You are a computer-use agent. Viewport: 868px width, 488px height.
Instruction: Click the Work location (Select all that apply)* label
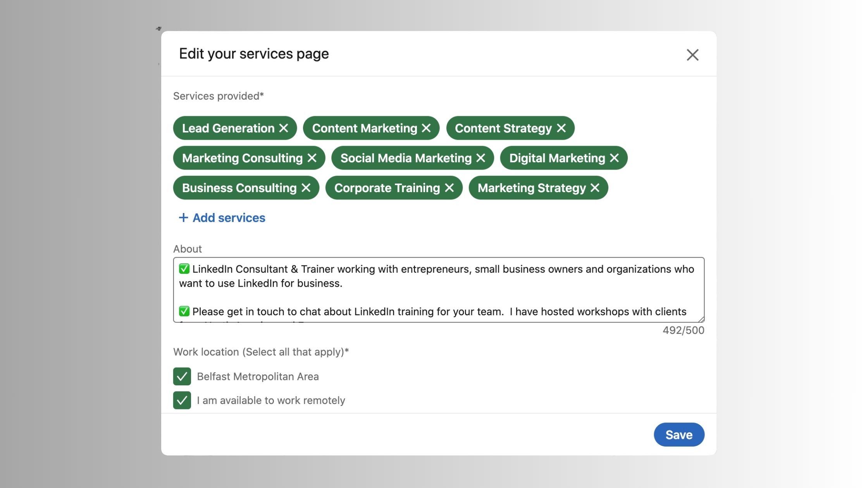[x=261, y=352]
